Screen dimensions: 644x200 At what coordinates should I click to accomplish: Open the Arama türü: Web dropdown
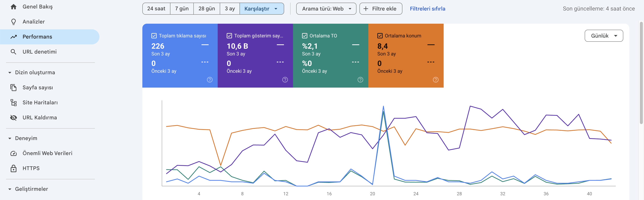[x=326, y=9]
